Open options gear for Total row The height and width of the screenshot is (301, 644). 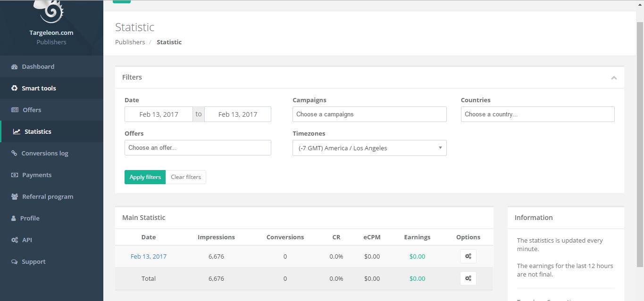[468, 278]
